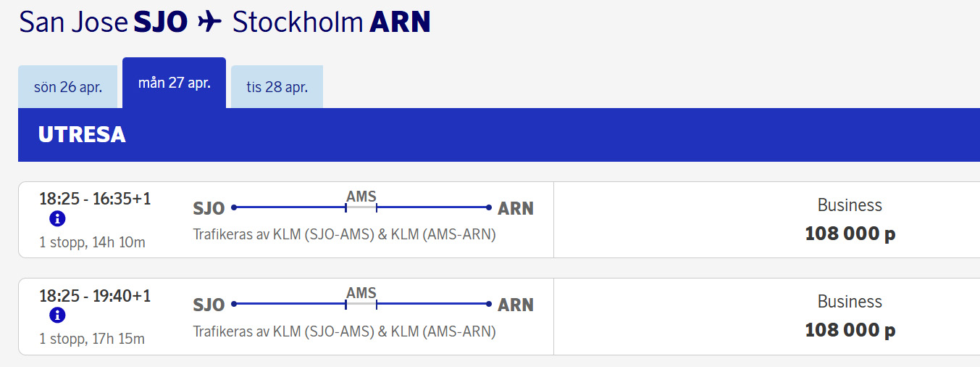Click the ARN destination code in the second flight route

pyautogui.click(x=516, y=305)
